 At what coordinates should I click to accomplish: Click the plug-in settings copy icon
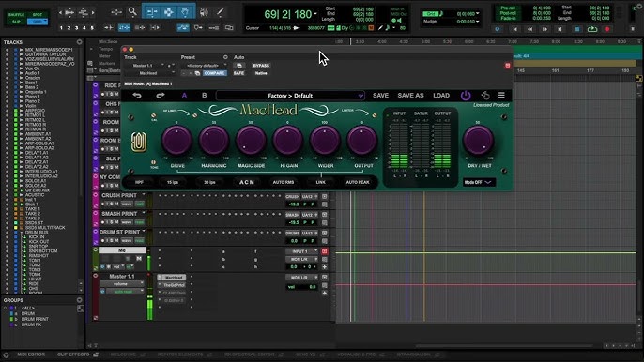(x=197, y=73)
